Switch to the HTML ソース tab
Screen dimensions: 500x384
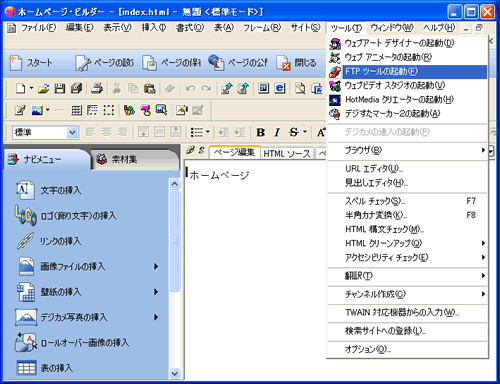287,153
